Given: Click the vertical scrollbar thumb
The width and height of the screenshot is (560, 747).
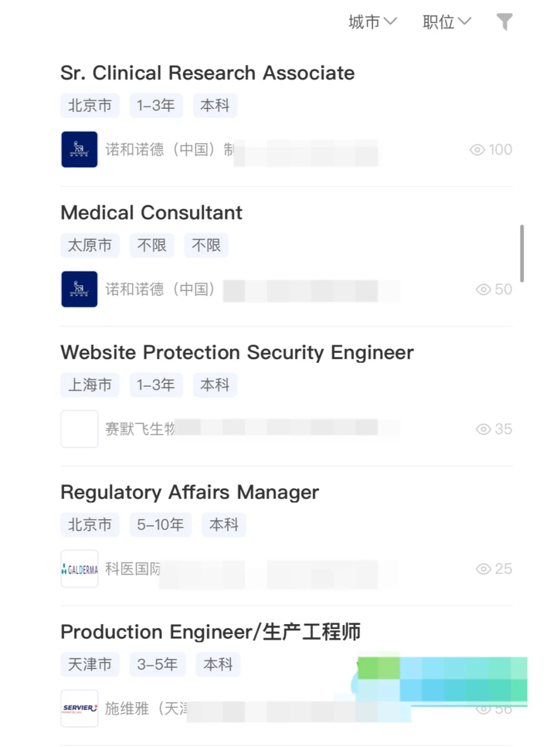Looking at the screenshot, I should point(522,253).
